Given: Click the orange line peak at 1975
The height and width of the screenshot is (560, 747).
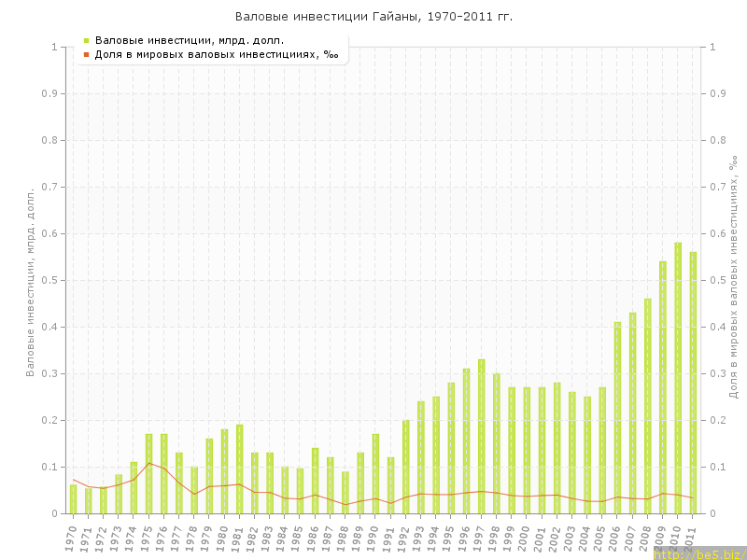Looking at the screenshot, I should pyautogui.click(x=148, y=463).
